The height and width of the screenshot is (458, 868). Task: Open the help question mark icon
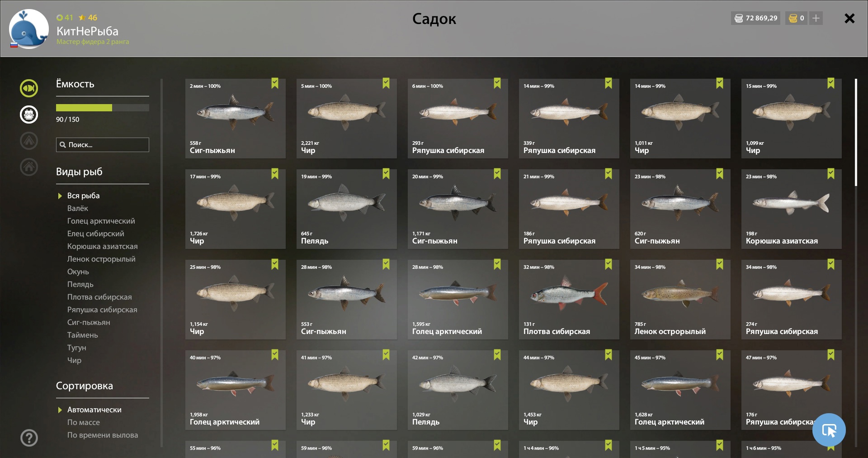29,438
